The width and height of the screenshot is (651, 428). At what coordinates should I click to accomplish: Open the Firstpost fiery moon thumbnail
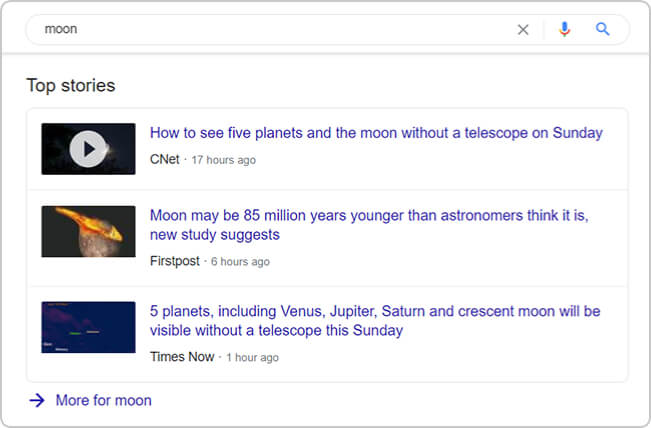[x=88, y=232]
